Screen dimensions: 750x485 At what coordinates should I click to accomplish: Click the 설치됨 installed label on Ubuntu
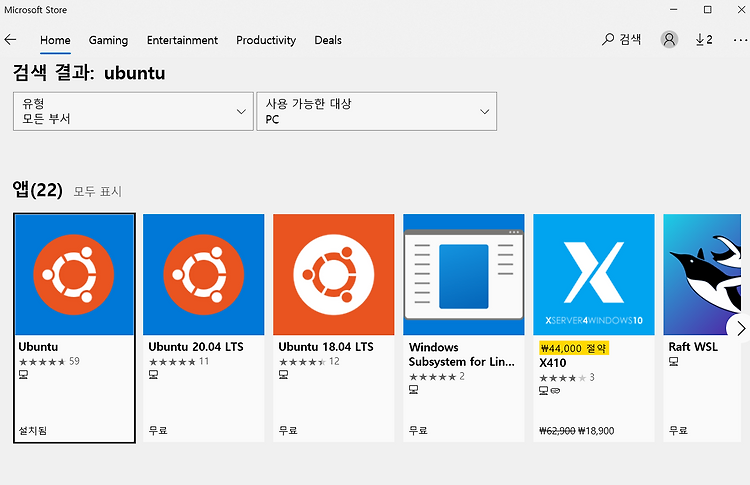pos(33,431)
